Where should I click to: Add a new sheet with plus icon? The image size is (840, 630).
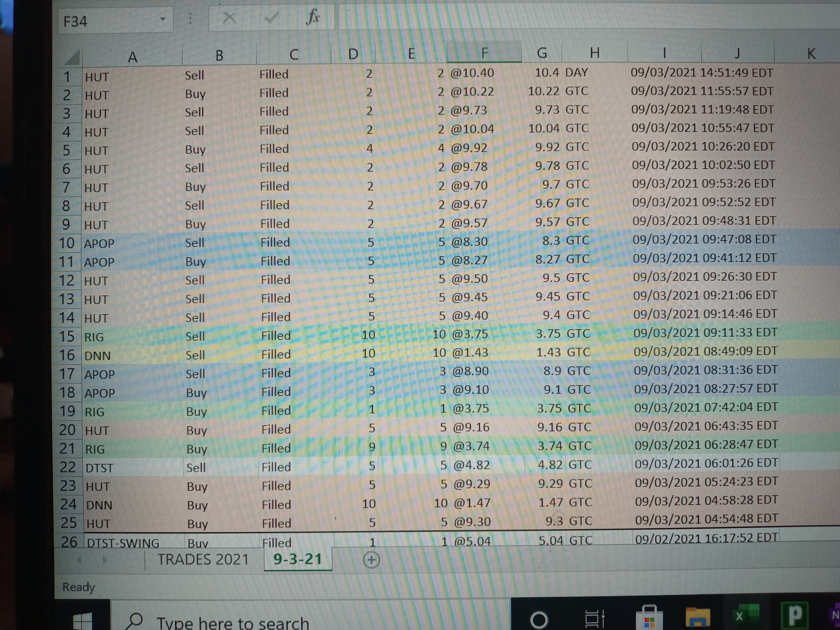coord(371,560)
